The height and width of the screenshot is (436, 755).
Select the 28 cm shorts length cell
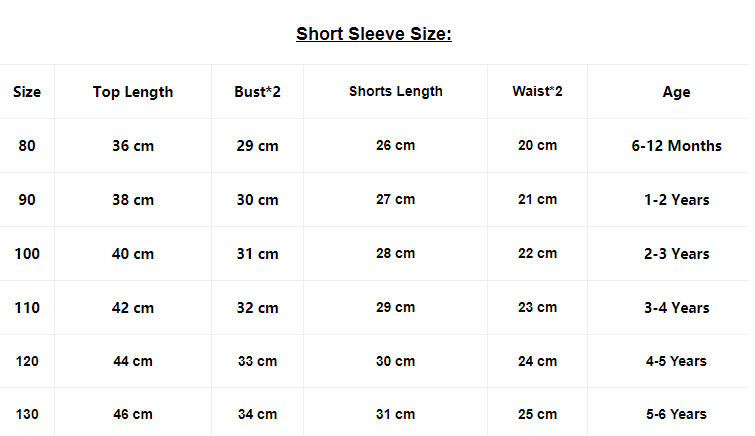coord(395,254)
